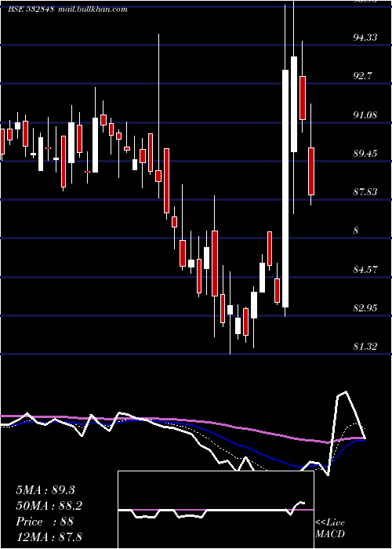Click the 94.33 price axis label
Image resolution: width=392 pixels, height=549 pixels.
click(365, 37)
